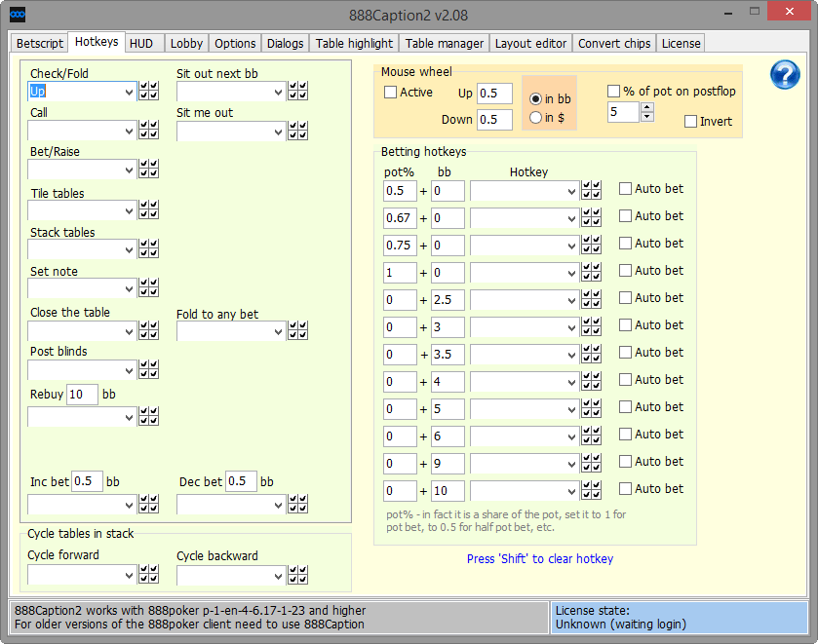Click the modifier grid icon in the 0.67 pot% betting row
818x644 pixels.
tap(592, 217)
